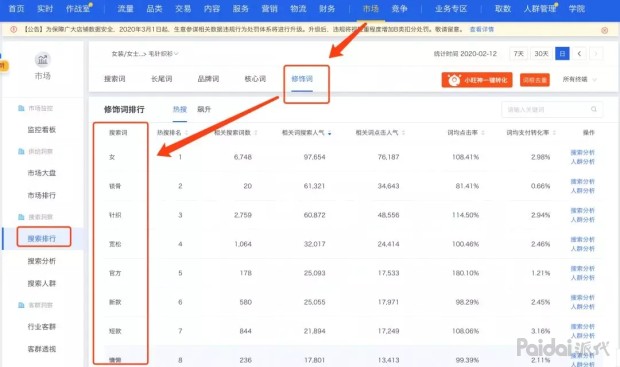
Task: Open the 作战室 top navigation item
Action: point(78,9)
